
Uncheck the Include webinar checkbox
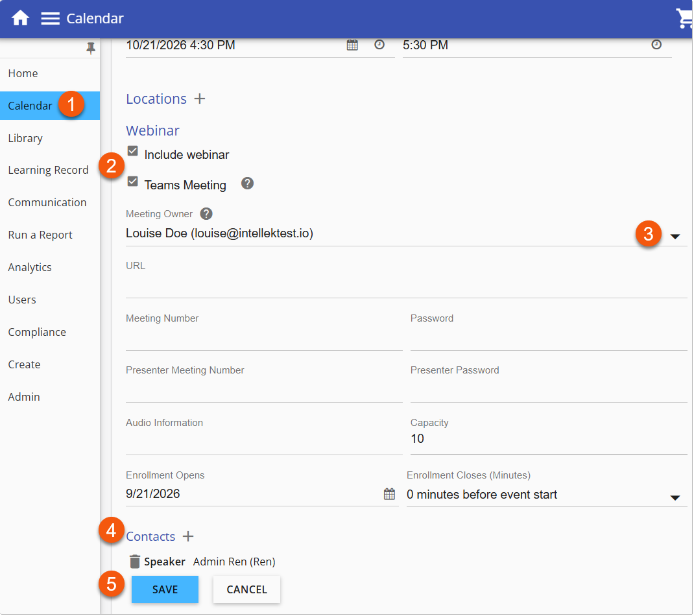(x=133, y=151)
